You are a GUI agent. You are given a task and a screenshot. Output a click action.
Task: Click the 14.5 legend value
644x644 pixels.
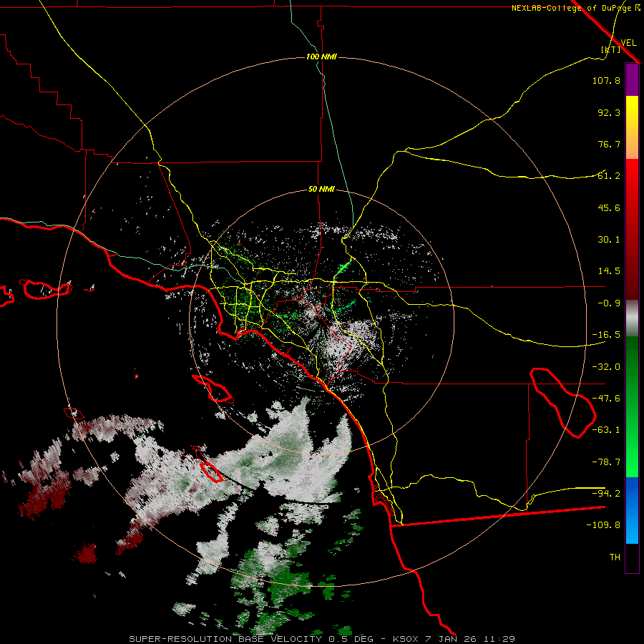coord(609,271)
